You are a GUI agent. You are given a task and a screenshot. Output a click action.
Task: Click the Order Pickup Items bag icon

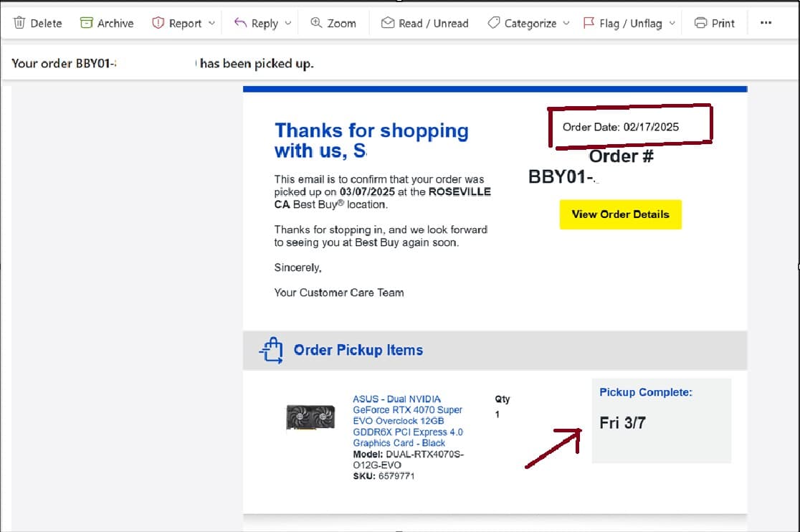[271, 351]
